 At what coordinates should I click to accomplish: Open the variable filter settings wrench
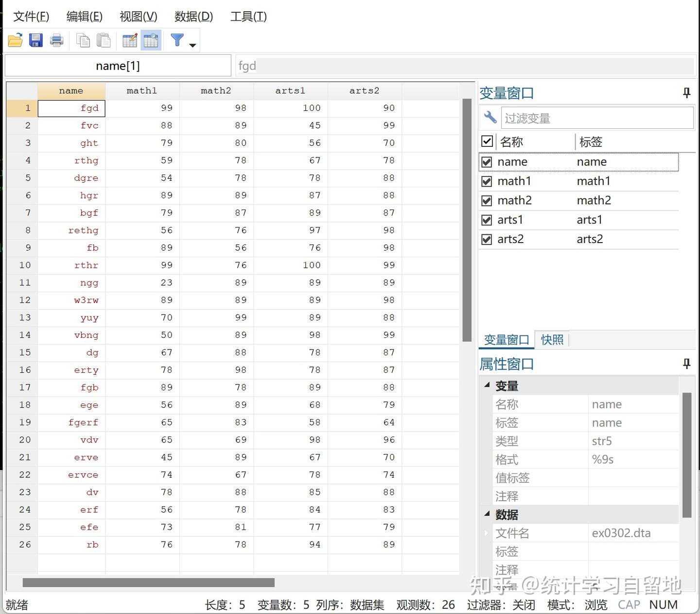490,117
